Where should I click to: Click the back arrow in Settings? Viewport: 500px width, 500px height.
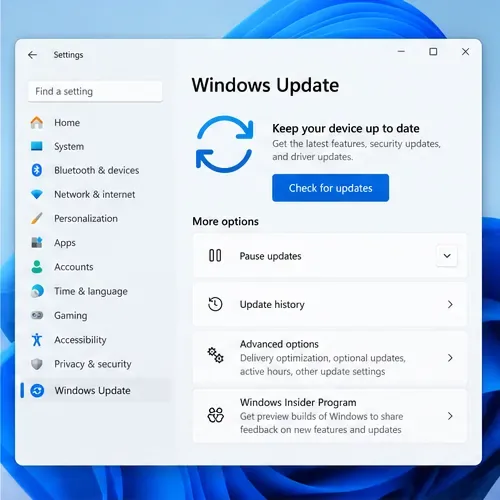(32, 55)
